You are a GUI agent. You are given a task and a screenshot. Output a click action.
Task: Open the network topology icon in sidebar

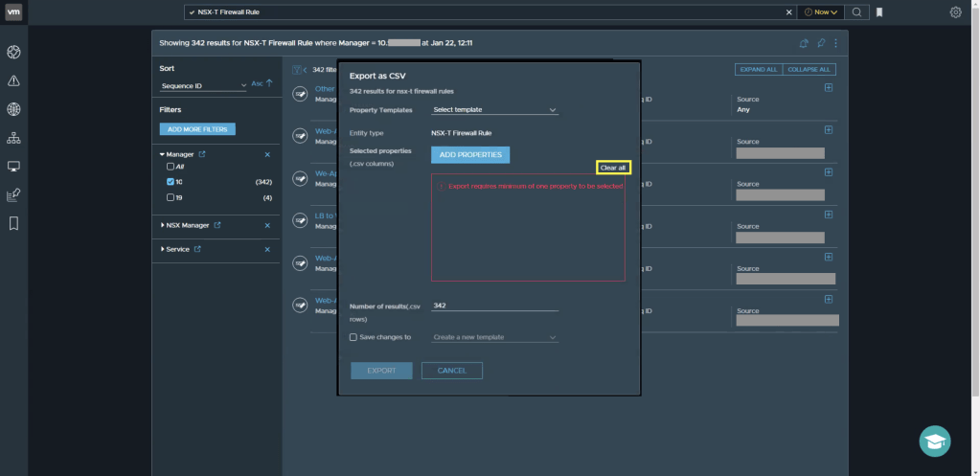point(13,138)
